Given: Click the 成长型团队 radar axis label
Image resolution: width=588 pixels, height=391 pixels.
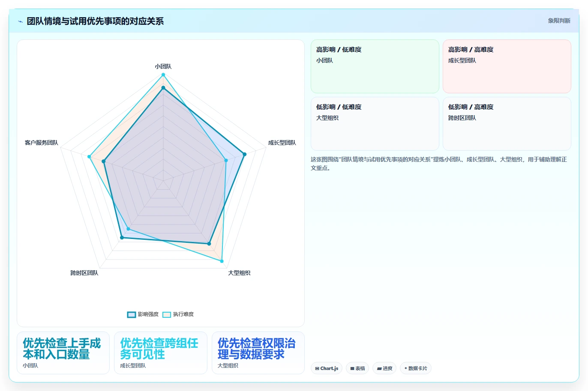Looking at the screenshot, I should [282, 143].
